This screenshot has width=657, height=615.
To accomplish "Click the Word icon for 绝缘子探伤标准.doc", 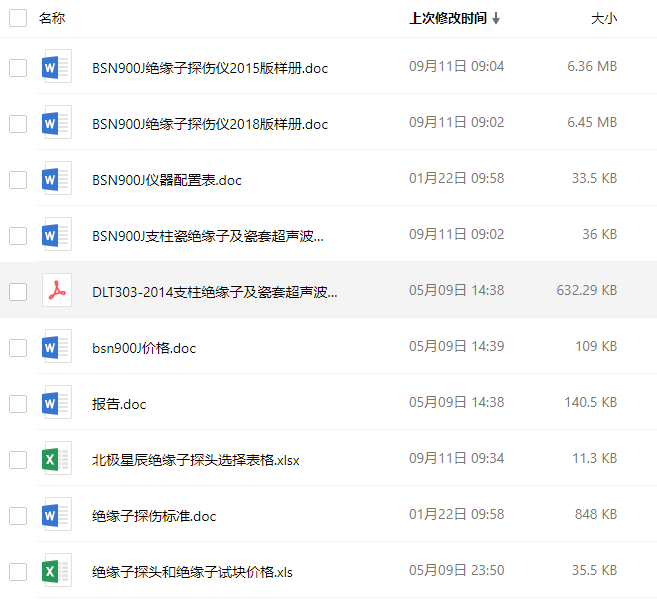I will point(57,514).
